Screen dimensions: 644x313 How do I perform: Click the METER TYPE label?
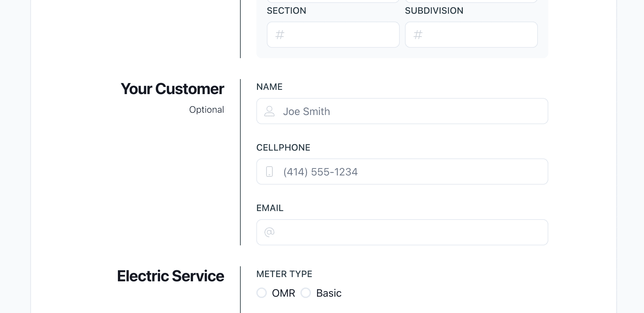point(284,274)
